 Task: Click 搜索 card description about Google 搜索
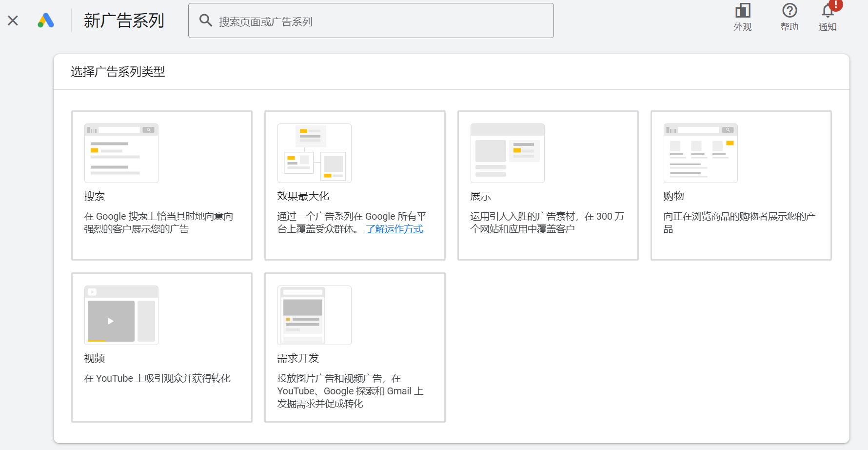point(158,223)
